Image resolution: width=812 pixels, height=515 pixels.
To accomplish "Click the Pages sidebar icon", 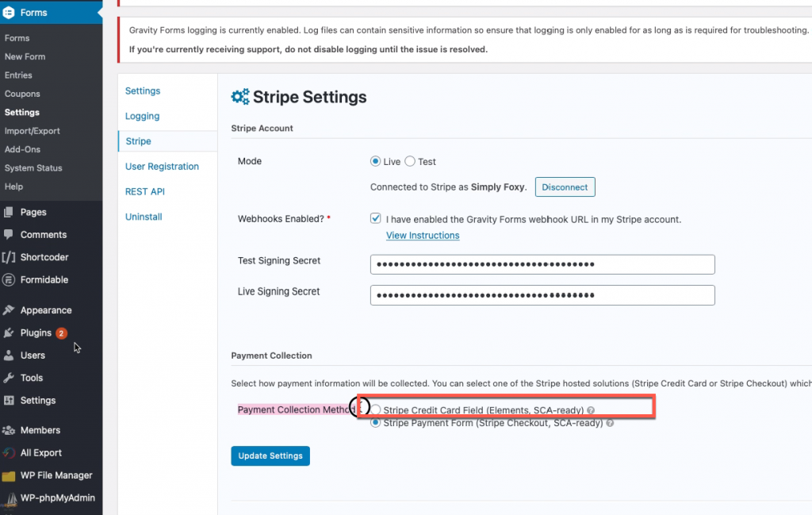I will tap(8, 212).
